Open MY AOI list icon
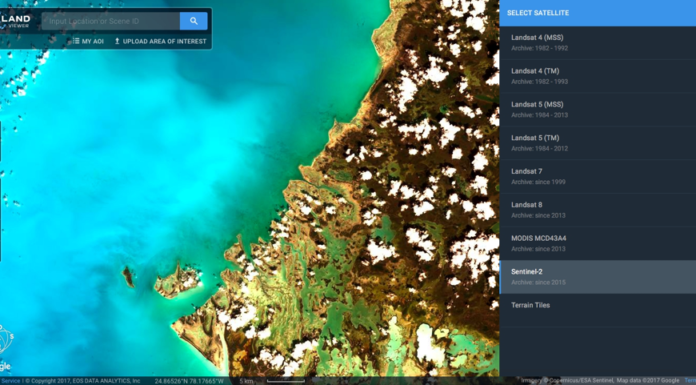 click(76, 41)
